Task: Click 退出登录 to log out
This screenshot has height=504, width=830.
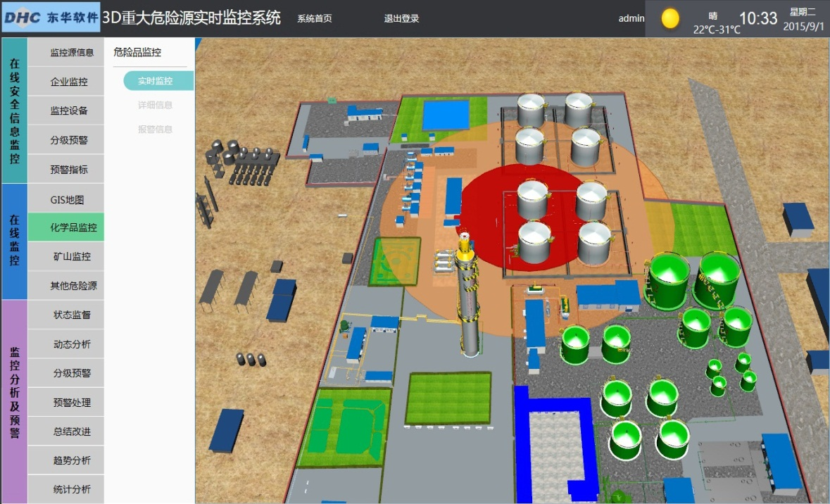Action: pyautogui.click(x=401, y=19)
